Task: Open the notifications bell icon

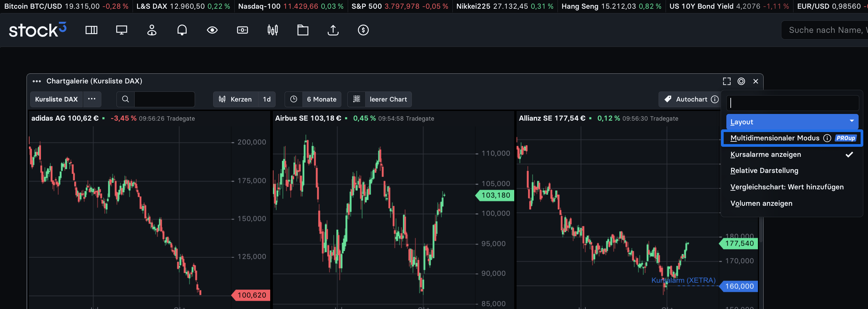Action: [x=182, y=30]
